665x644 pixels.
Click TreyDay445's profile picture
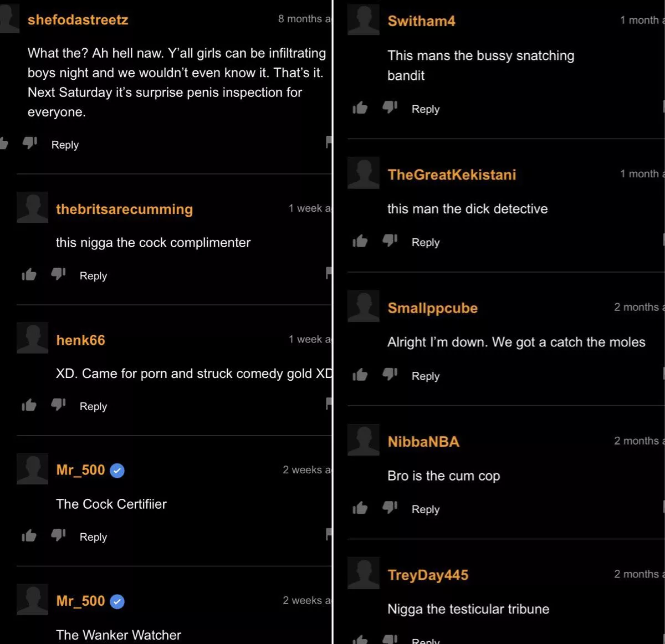click(x=363, y=573)
